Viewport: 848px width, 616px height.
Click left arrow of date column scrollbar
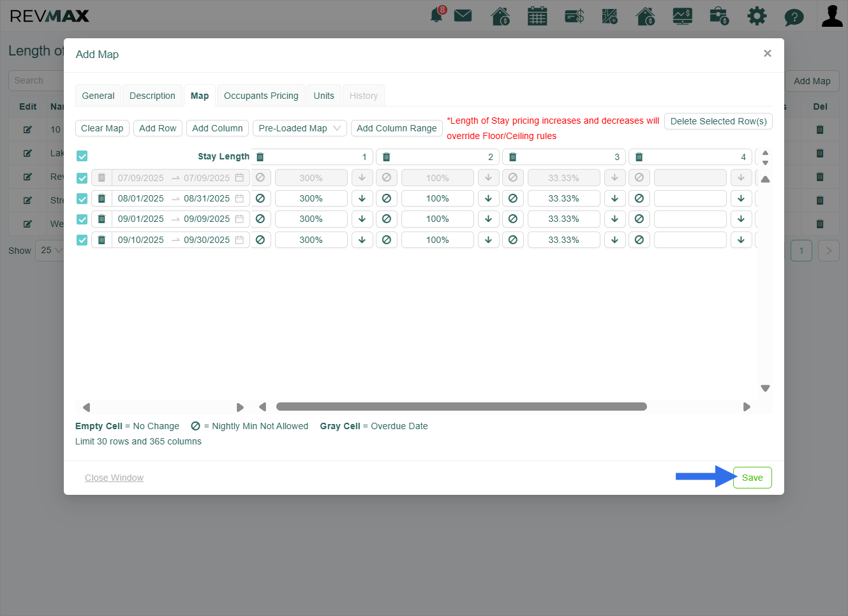click(x=87, y=407)
